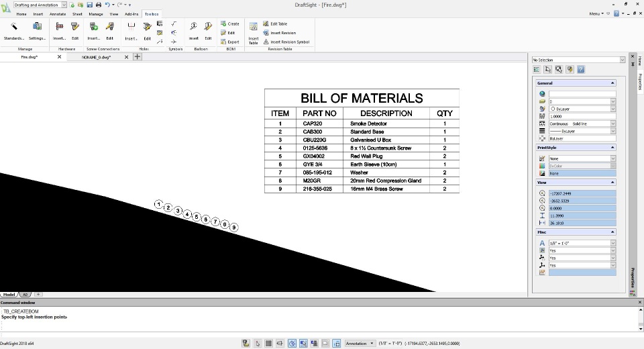Switch to the NONAME_0.dwg document tab
644x349 pixels.
tap(96, 57)
